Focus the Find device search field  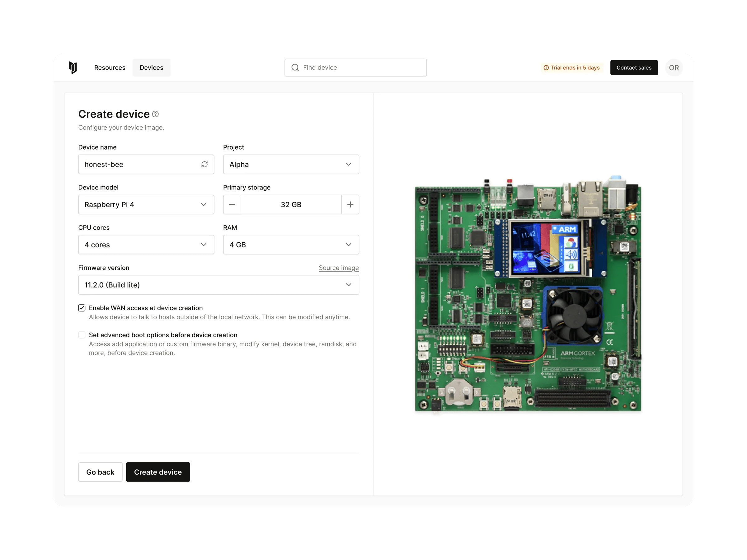(x=355, y=68)
